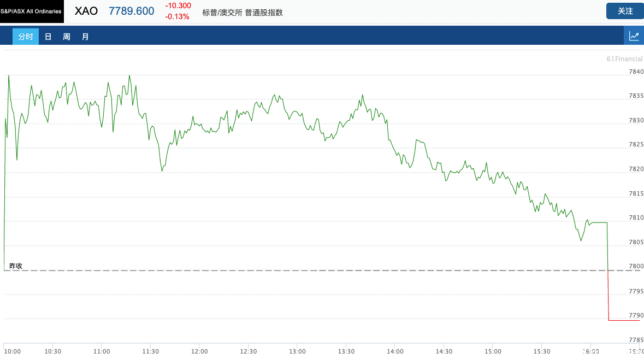This screenshot has height=359, width=644.
Task: Switch to the 月 monthly tab
Action: point(85,37)
